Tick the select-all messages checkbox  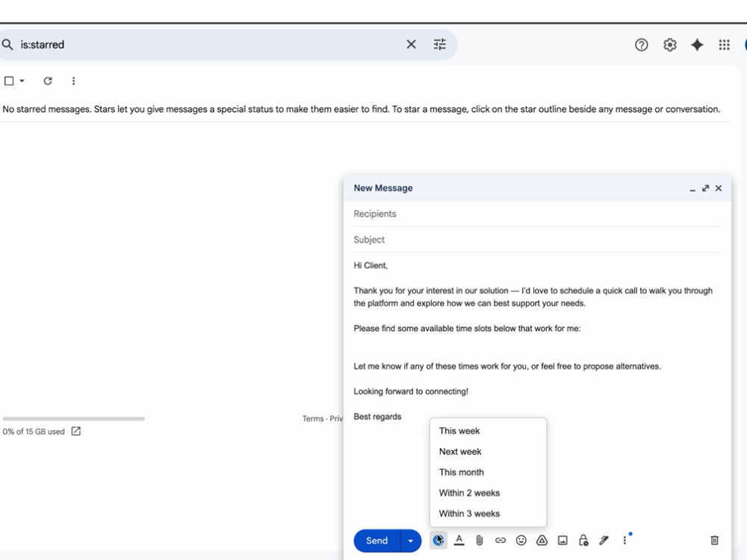point(9,81)
